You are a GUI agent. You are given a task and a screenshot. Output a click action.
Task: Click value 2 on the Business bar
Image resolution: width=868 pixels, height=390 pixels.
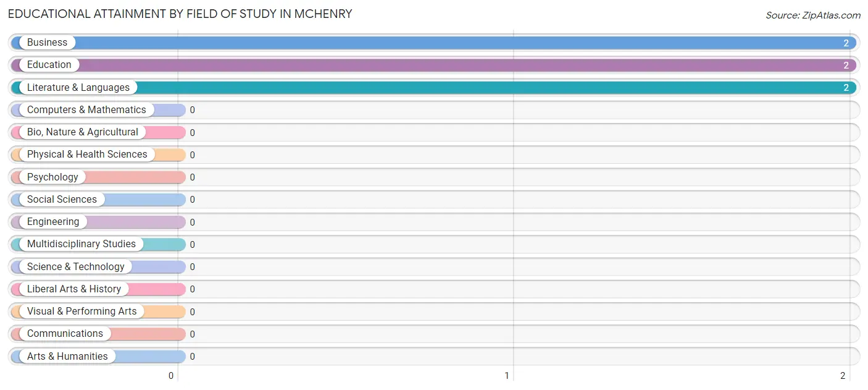[846, 43]
